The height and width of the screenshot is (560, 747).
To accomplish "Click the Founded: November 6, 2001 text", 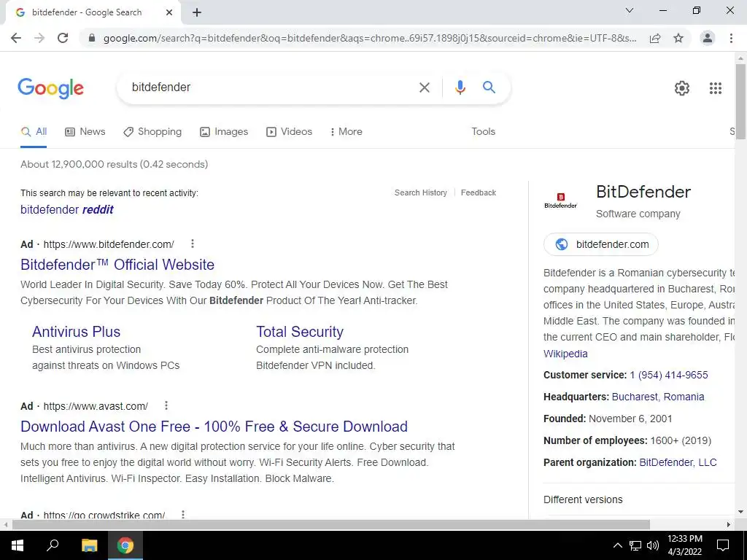I will 608,419.
